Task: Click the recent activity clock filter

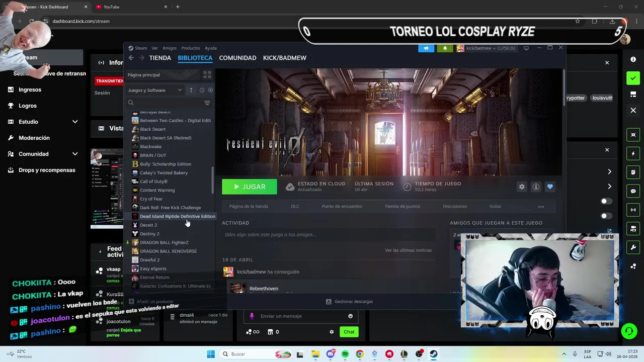Action: point(202,90)
